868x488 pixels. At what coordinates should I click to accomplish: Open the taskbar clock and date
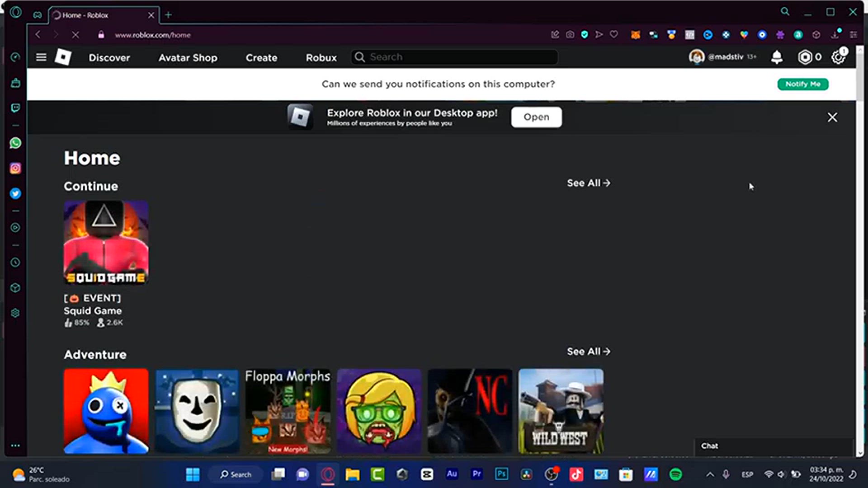[826, 474]
